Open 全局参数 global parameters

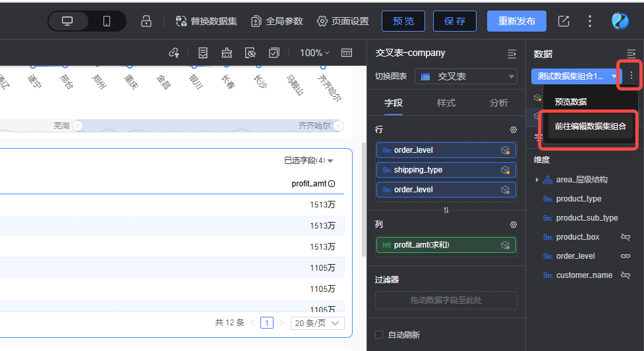pyautogui.click(x=277, y=21)
